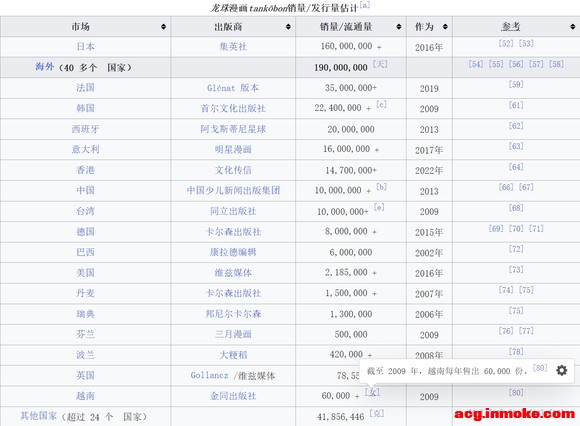Open the 中国 market link
Image resolution: width=580 pixels, height=426 pixels.
coord(85,190)
